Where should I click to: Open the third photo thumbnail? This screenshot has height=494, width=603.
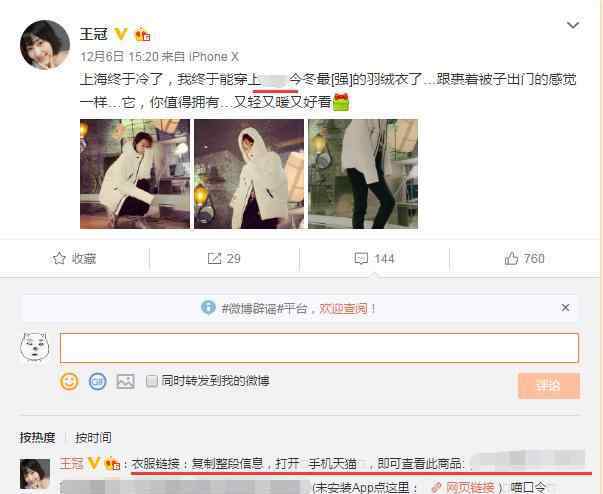[x=363, y=174]
